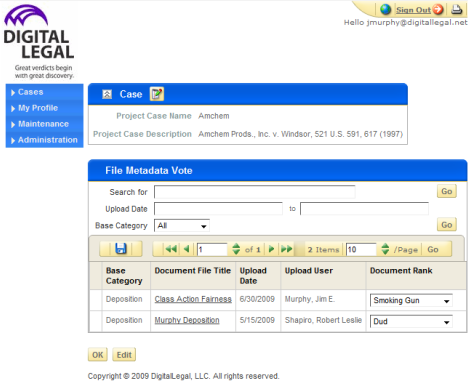The height and width of the screenshot is (384, 468).
Task: Go to first page with double-left arrows
Action: [x=171, y=249]
